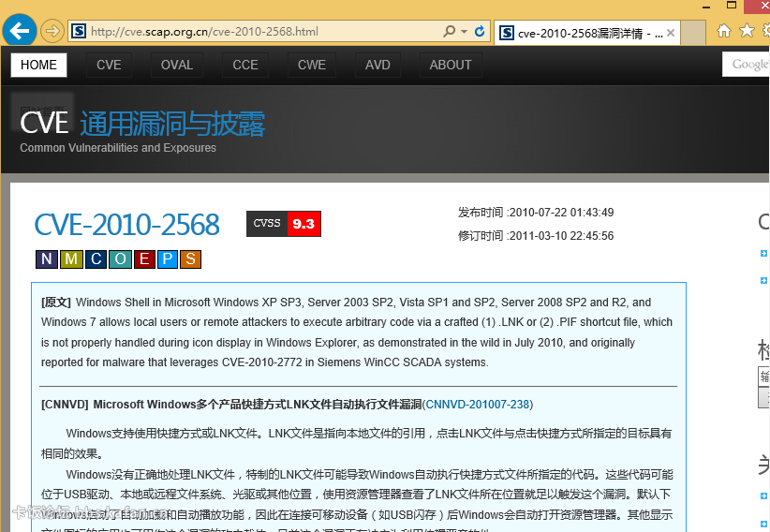Viewport: 770px width, 532px height.
Task: Click the Google search box
Action: pos(746,65)
